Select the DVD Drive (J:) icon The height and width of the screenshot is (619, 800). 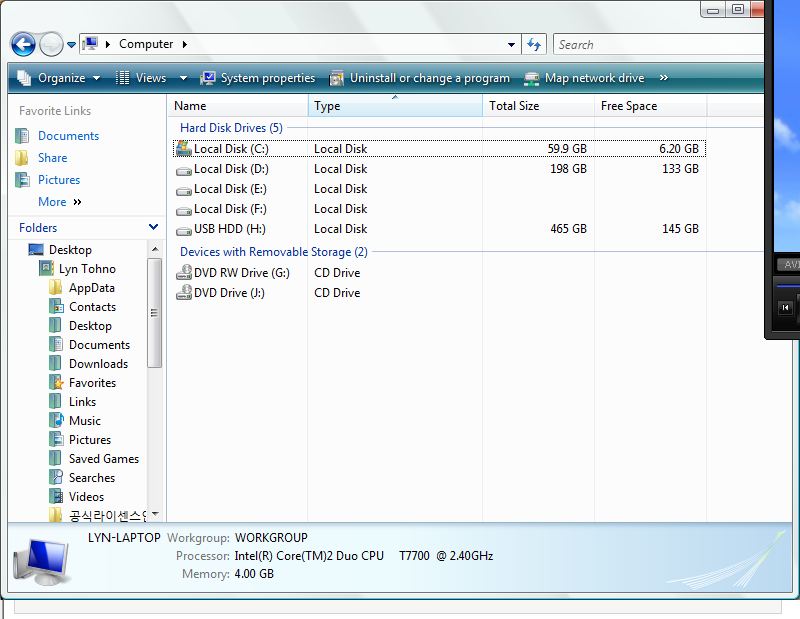(x=184, y=293)
